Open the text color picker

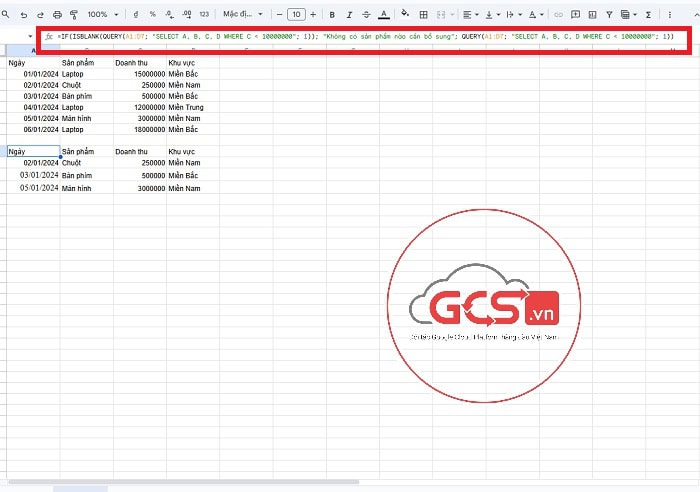tap(385, 15)
